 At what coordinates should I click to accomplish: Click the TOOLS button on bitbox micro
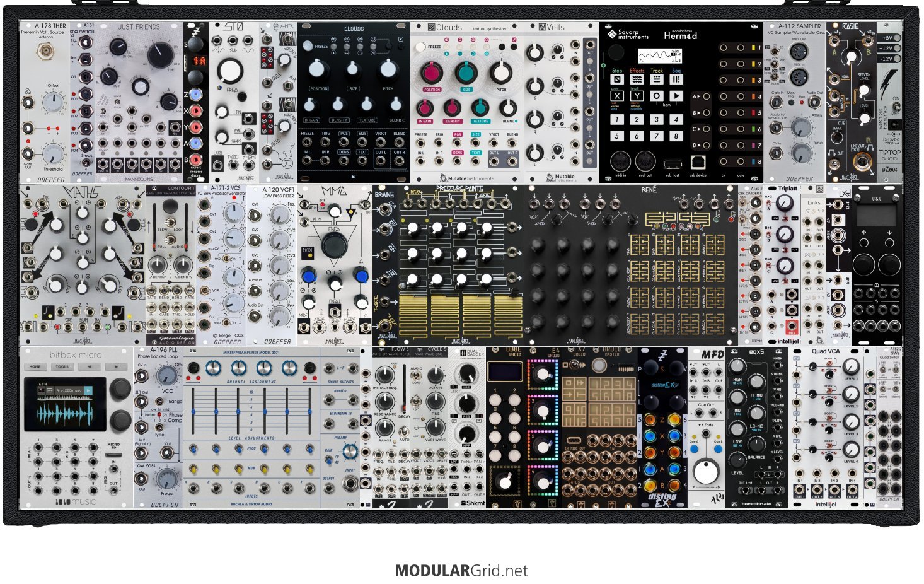point(62,367)
